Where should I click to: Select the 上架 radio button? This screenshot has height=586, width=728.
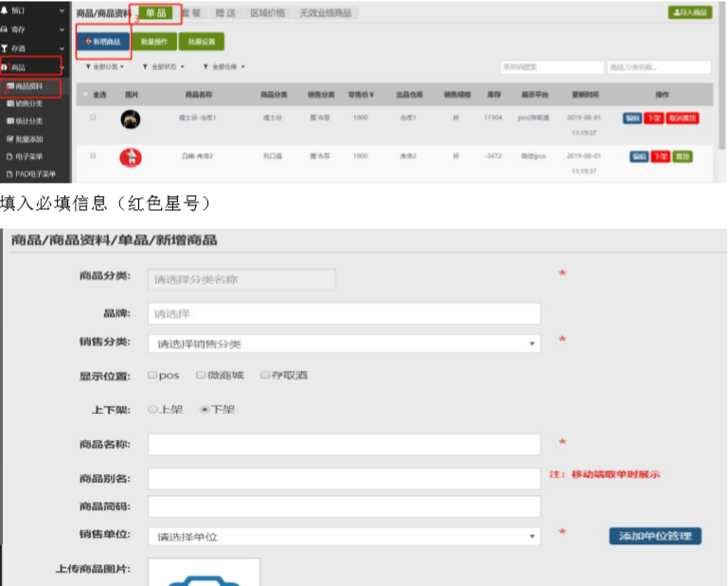click(151, 409)
